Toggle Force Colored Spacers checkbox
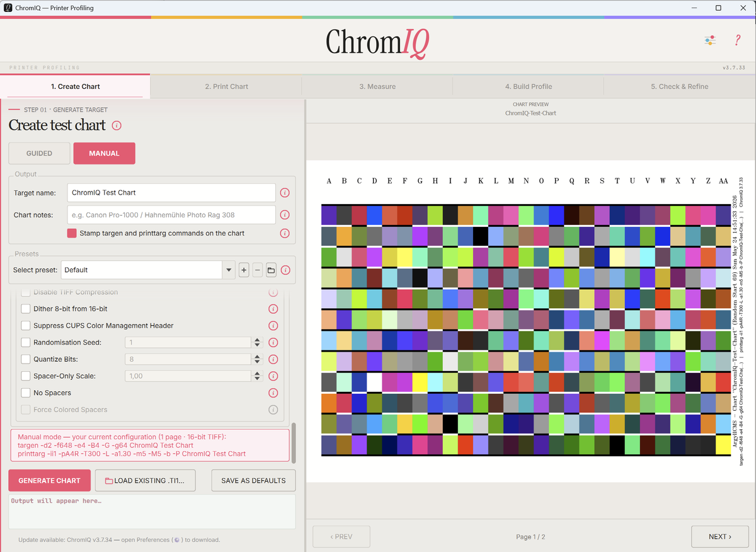The image size is (756, 552). 26,410
